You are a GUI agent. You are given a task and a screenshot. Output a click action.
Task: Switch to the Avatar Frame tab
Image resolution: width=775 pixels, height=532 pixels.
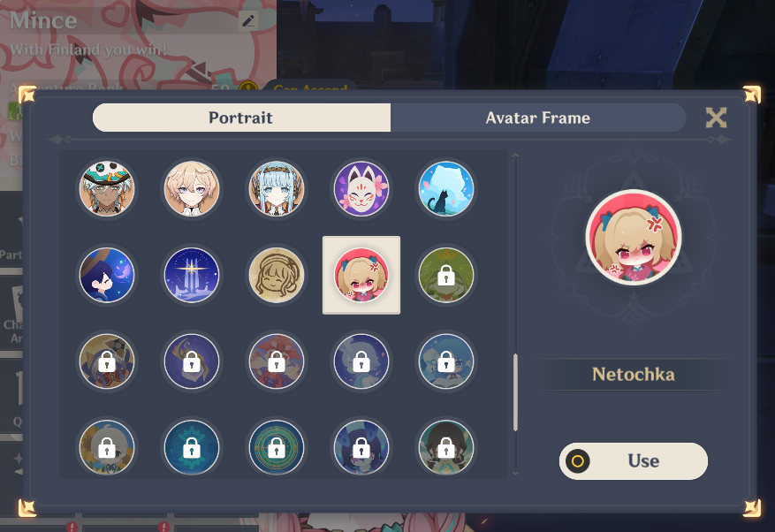pyautogui.click(x=538, y=118)
